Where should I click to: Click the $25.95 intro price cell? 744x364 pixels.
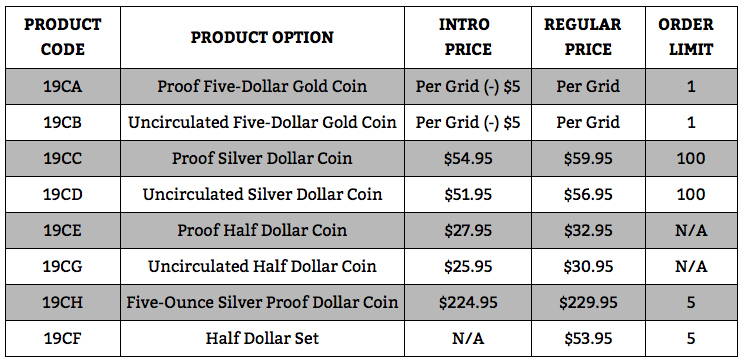[468, 267]
